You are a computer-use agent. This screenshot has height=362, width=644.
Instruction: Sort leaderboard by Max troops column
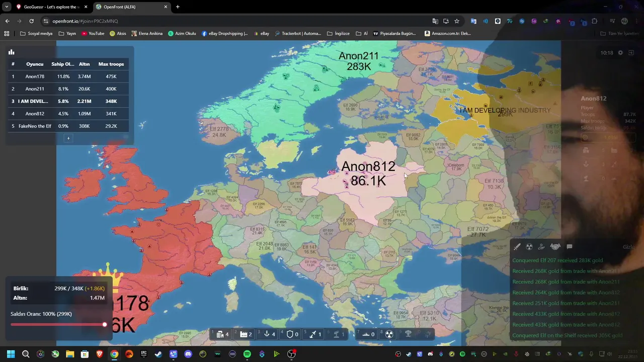pos(111,64)
